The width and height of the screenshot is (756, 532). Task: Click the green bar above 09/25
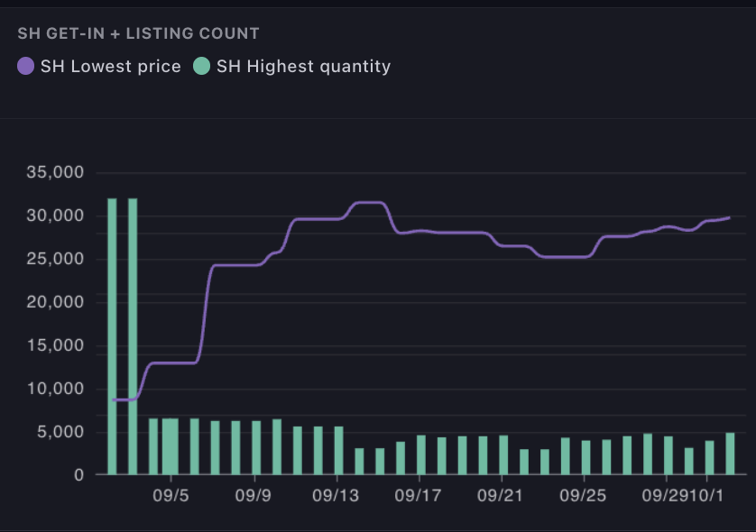click(x=585, y=457)
